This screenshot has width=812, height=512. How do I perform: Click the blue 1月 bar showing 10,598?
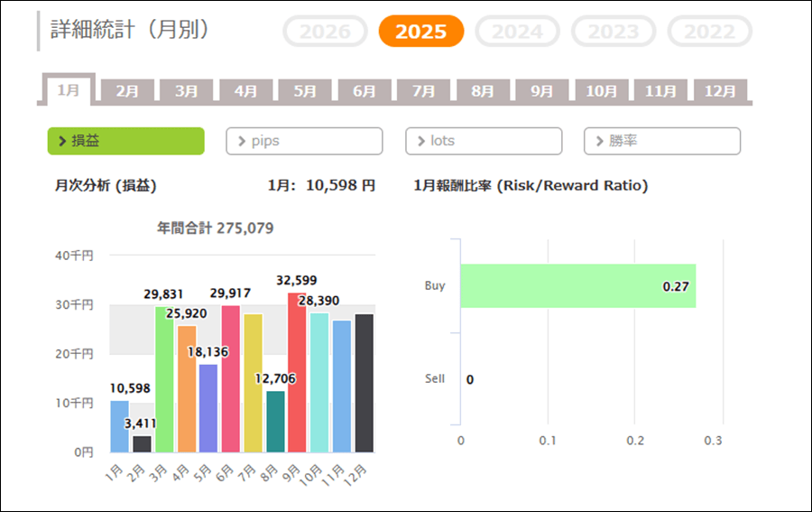(119, 426)
